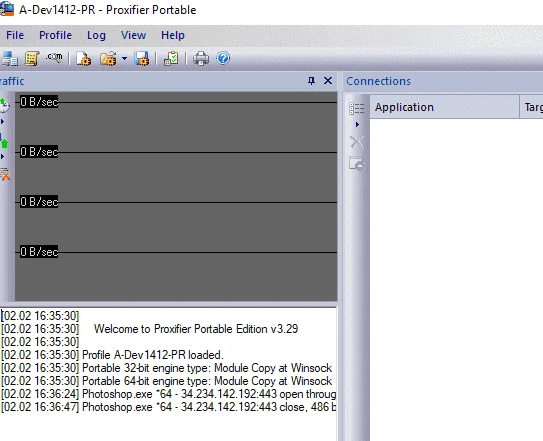
Task: Open Name Resolution .com icon
Action: (x=54, y=58)
